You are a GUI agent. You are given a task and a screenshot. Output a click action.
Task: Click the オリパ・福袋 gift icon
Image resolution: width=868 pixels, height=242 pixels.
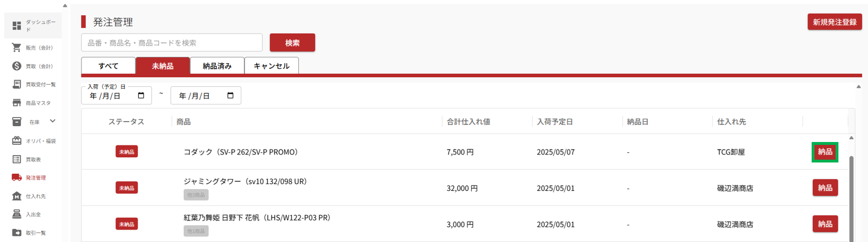17,140
